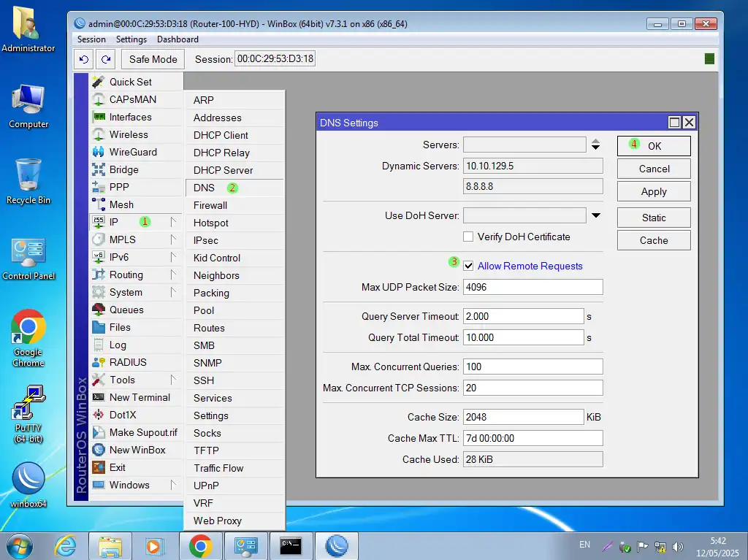Click the redo arrow icon in toolbar

(106, 59)
